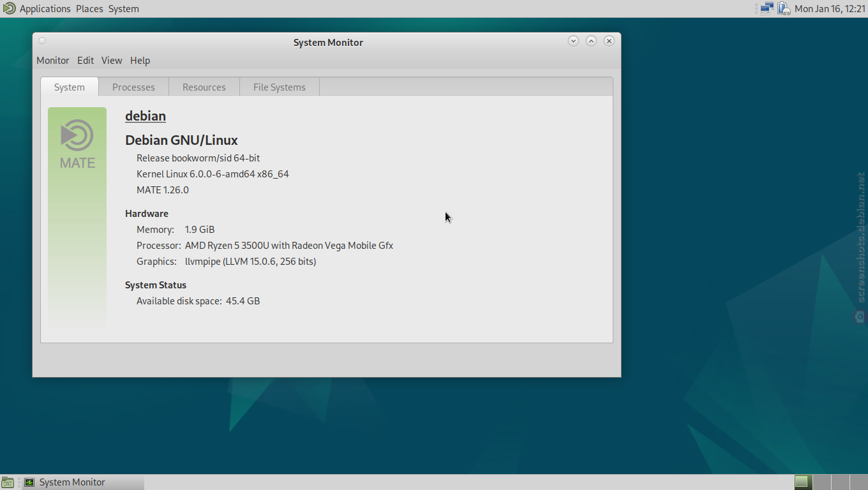Click System Monitor taskbar button

83,482
